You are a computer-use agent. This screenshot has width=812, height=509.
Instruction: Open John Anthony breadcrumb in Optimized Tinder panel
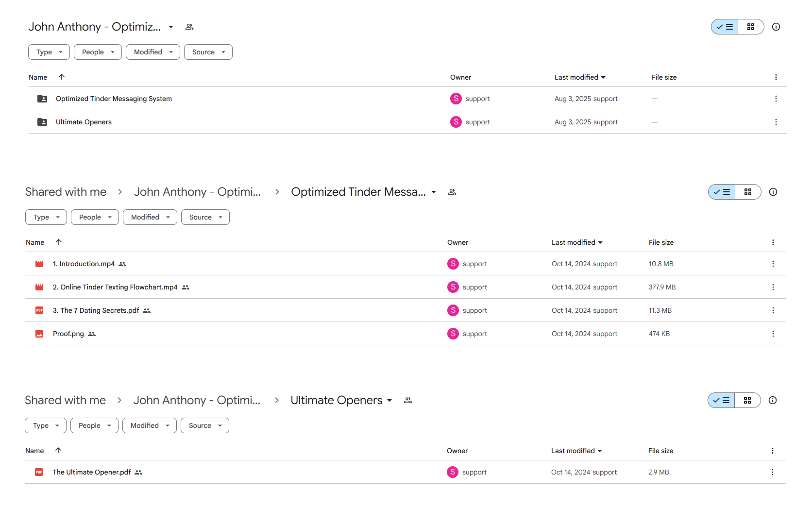click(197, 192)
